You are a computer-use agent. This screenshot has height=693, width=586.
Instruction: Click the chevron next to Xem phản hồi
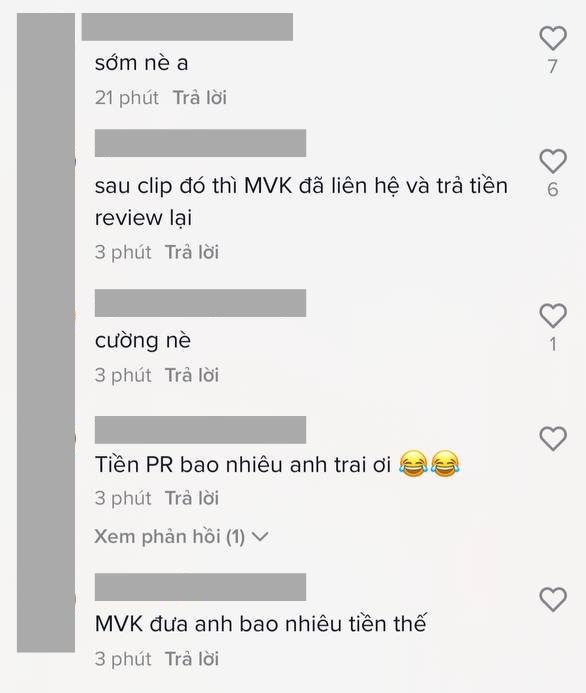click(x=260, y=537)
